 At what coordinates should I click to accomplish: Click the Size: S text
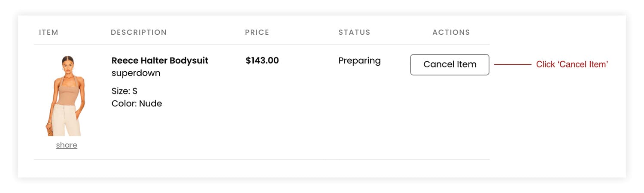(125, 91)
